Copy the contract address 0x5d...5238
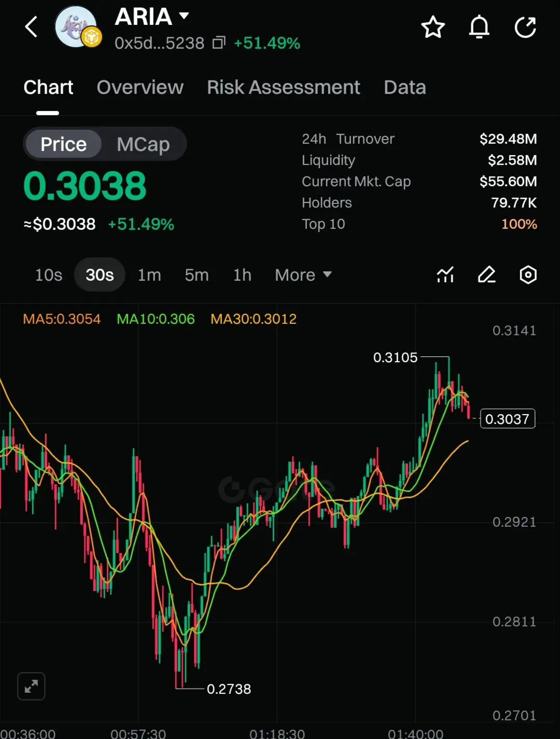560x739 pixels. pos(219,43)
